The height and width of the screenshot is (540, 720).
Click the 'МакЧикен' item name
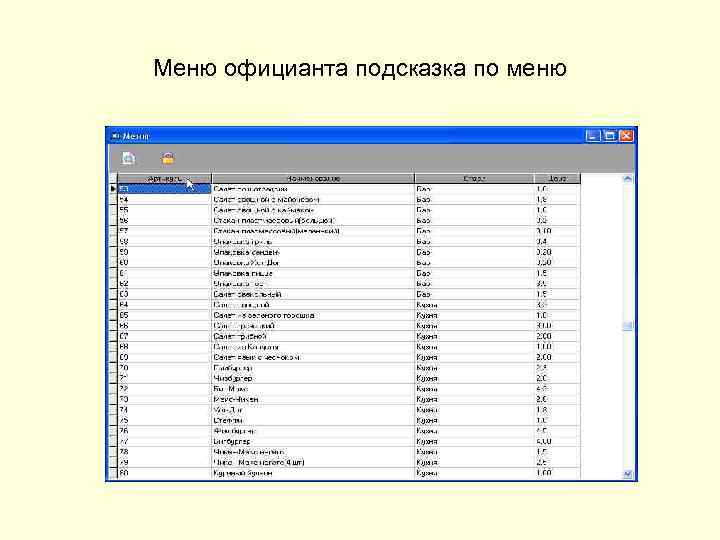tap(236, 399)
